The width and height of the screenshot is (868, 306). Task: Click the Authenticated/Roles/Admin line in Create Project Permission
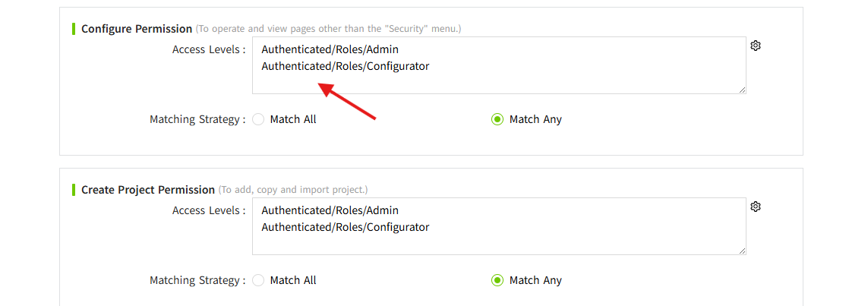330,210
